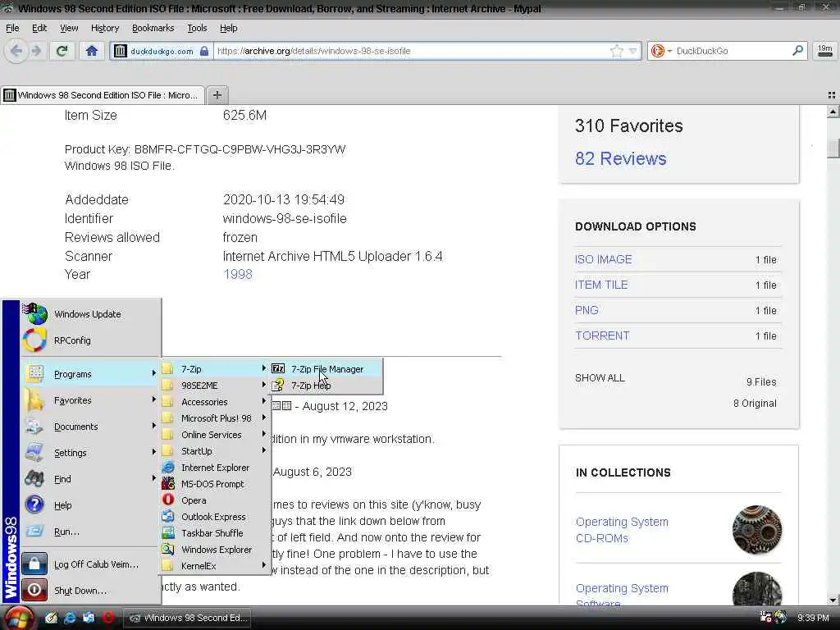Open Outlook Express from Programs menu
The width and height of the screenshot is (840, 630).
(215, 517)
